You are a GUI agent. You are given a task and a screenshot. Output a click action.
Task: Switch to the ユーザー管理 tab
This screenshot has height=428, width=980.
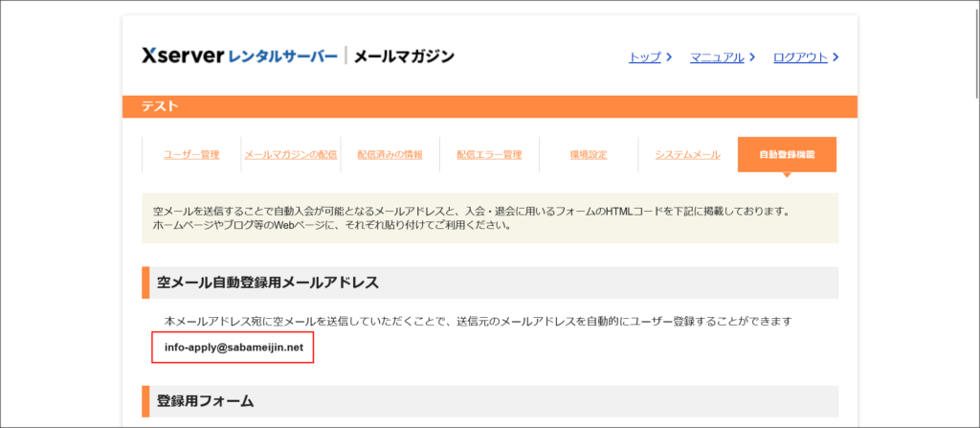[191, 155]
